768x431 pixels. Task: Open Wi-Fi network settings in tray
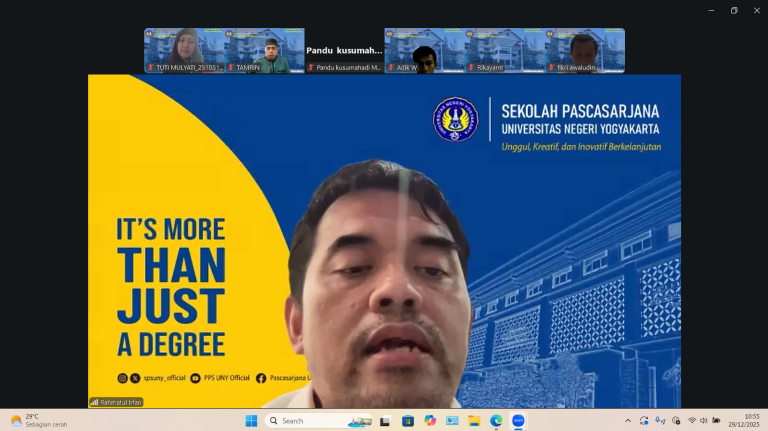(692, 421)
